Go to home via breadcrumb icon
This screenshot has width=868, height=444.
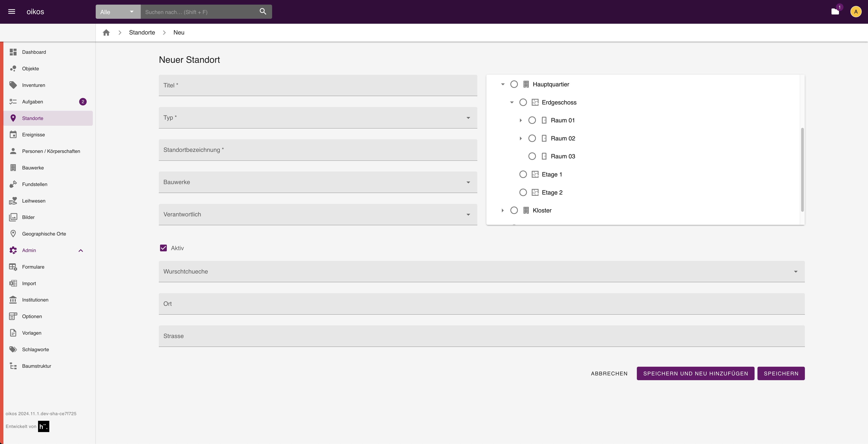106,32
